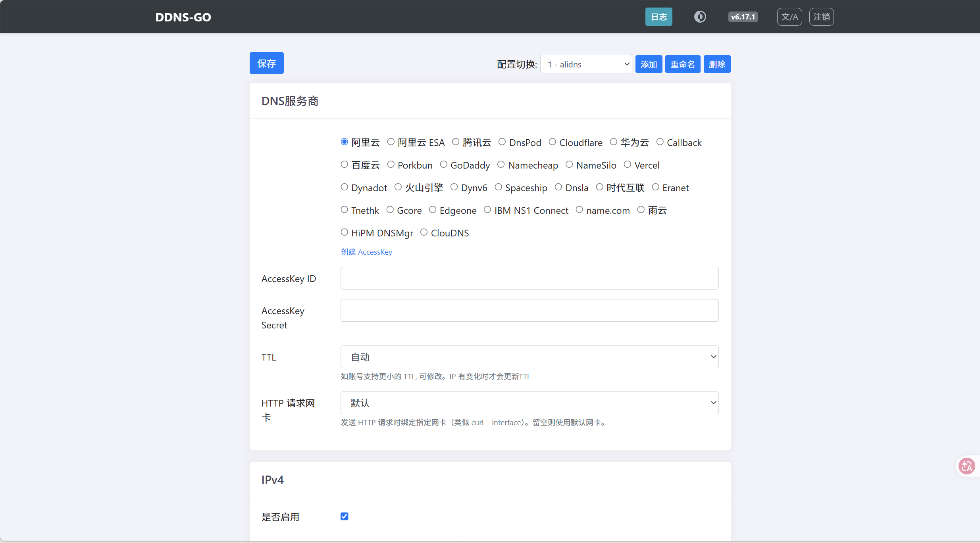The image size is (980, 543).
Task: Open the 配置切换 alidns dropdown
Action: [586, 64]
